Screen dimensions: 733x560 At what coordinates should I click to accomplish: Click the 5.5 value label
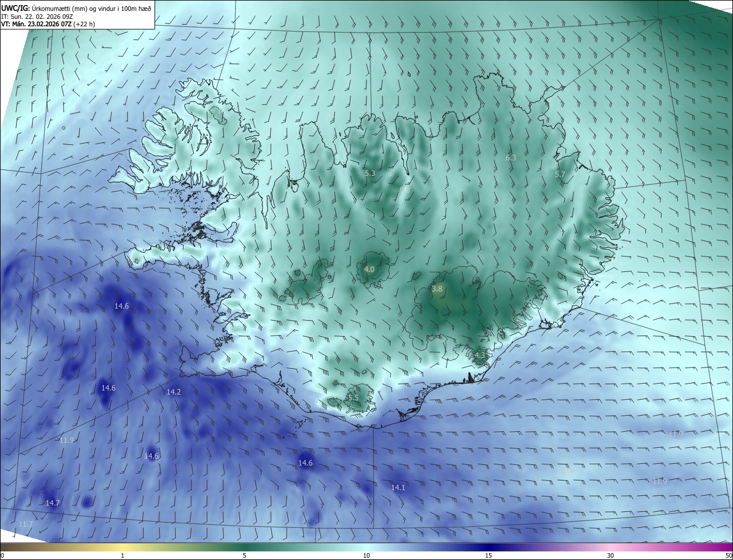point(353,397)
